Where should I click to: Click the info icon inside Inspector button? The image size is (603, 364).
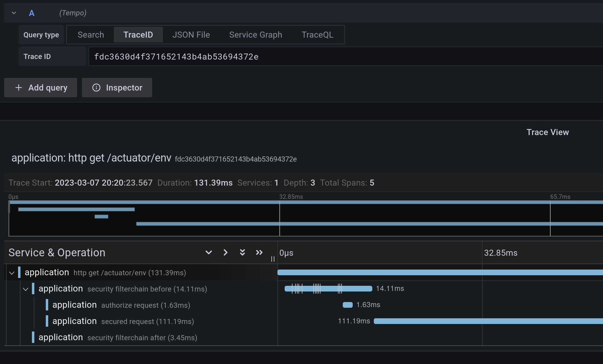click(x=96, y=88)
